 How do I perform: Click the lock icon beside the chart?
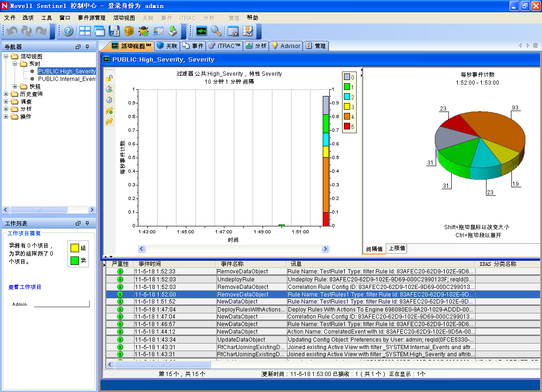(x=109, y=78)
